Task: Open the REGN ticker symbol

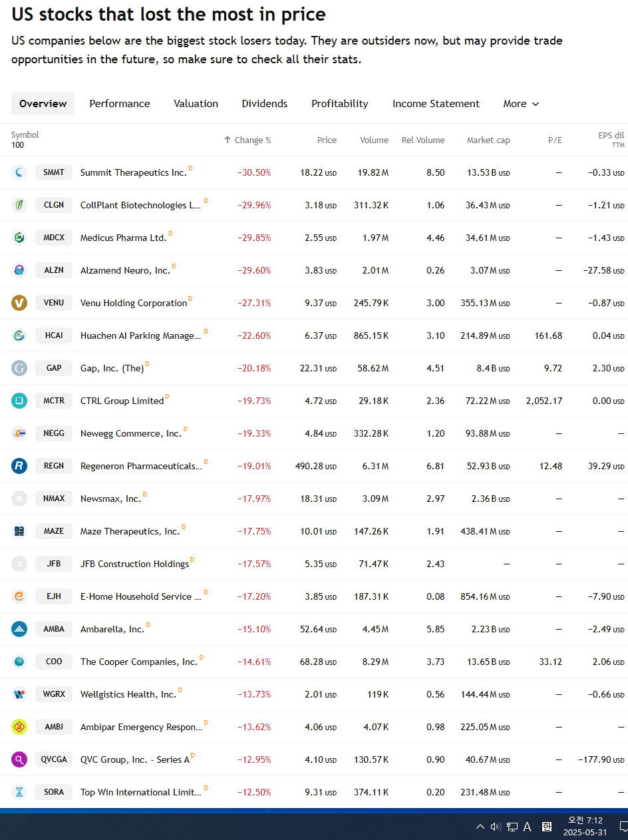Action: tap(54, 466)
